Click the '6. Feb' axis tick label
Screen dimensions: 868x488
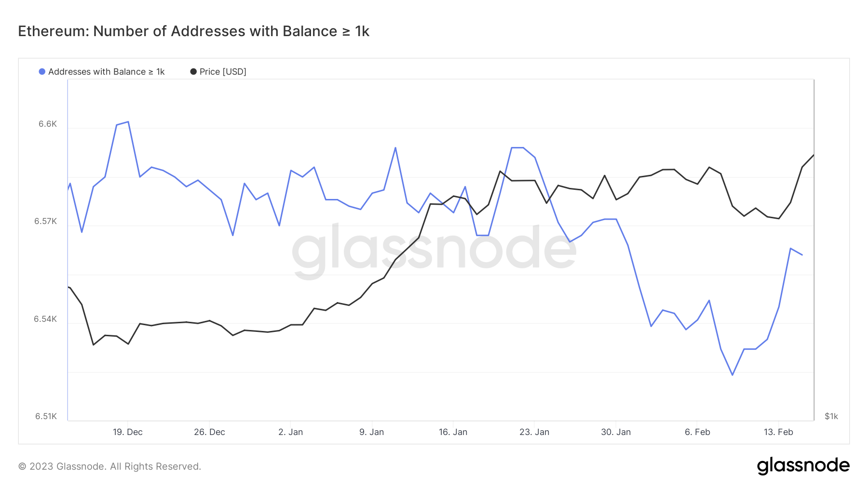tap(697, 432)
